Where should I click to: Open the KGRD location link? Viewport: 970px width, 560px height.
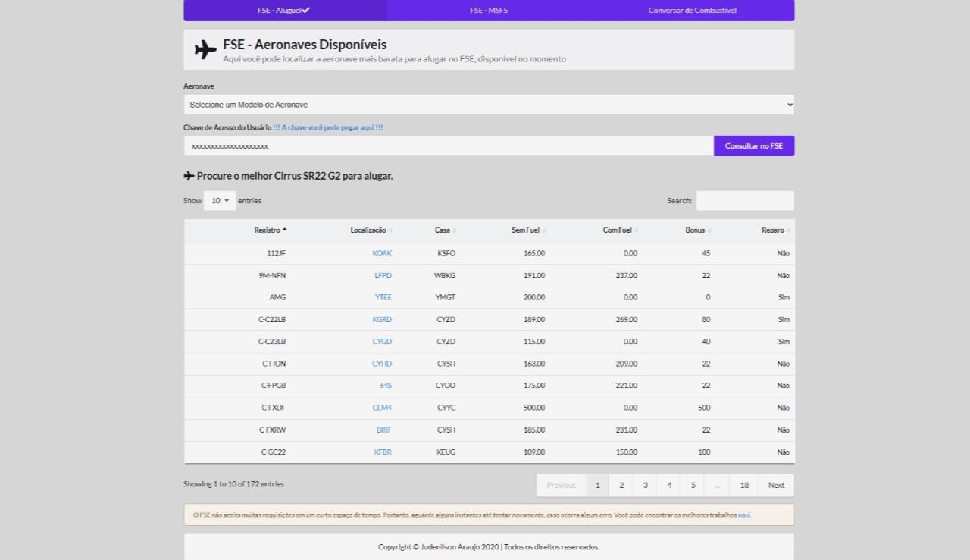pos(382,320)
